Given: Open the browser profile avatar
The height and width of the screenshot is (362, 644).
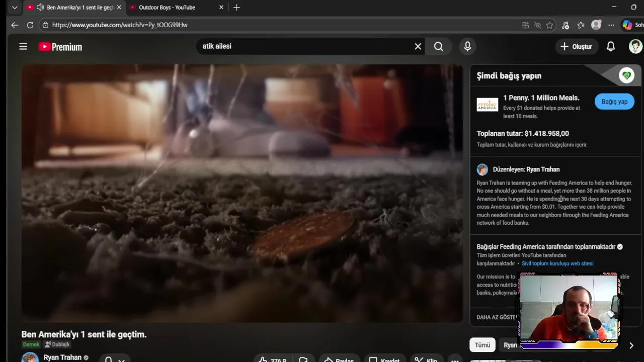Looking at the screenshot, I should pyautogui.click(x=596, y=25).
